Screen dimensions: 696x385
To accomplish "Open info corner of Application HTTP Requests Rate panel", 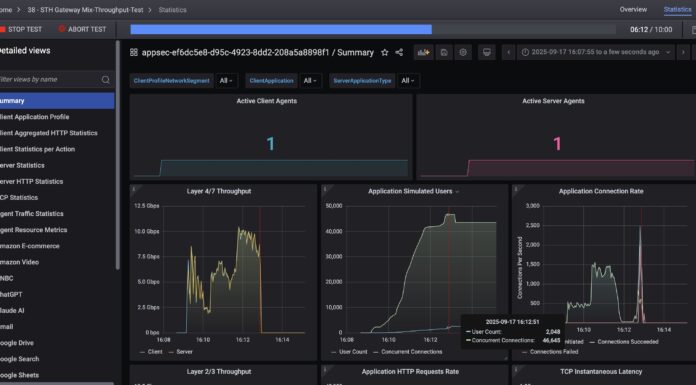I will coord(325,369).
